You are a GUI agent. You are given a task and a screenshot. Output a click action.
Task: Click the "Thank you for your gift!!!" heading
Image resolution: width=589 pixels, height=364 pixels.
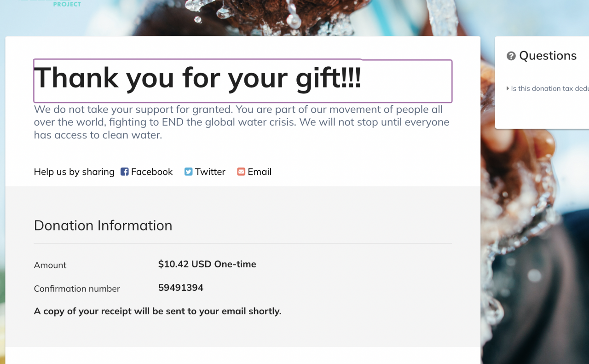coord(198,77)
